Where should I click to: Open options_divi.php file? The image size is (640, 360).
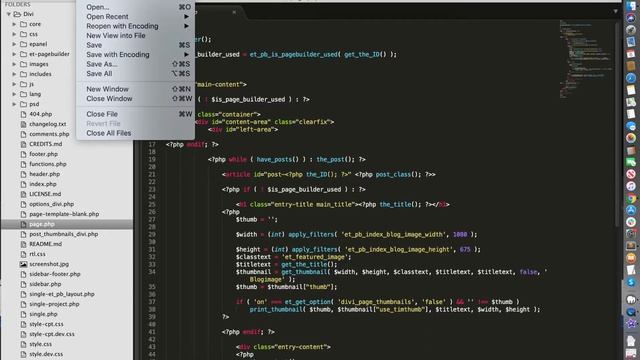point(51,204)
